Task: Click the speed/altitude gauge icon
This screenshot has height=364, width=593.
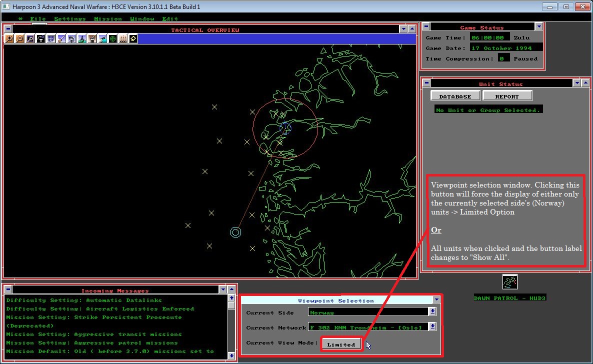Action: pyautogui.click(x=92, y=38)
